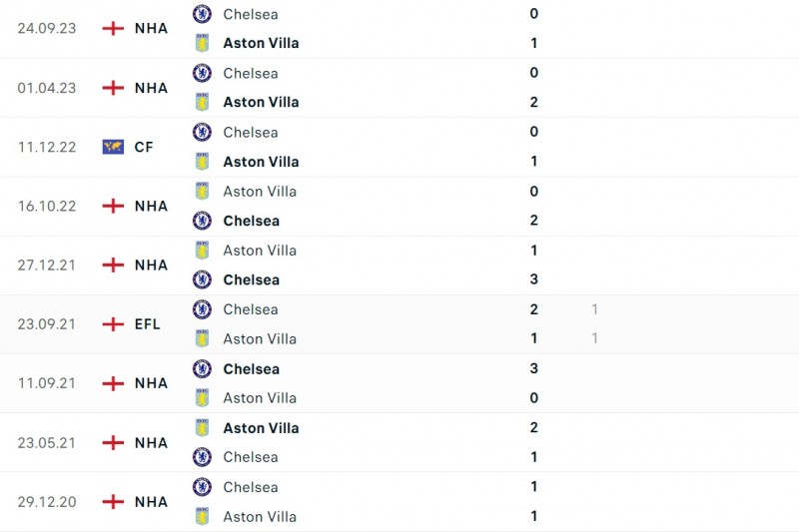
Task: Open Aston Villa team link in 01.04.23 match
Action: (261, 102)
